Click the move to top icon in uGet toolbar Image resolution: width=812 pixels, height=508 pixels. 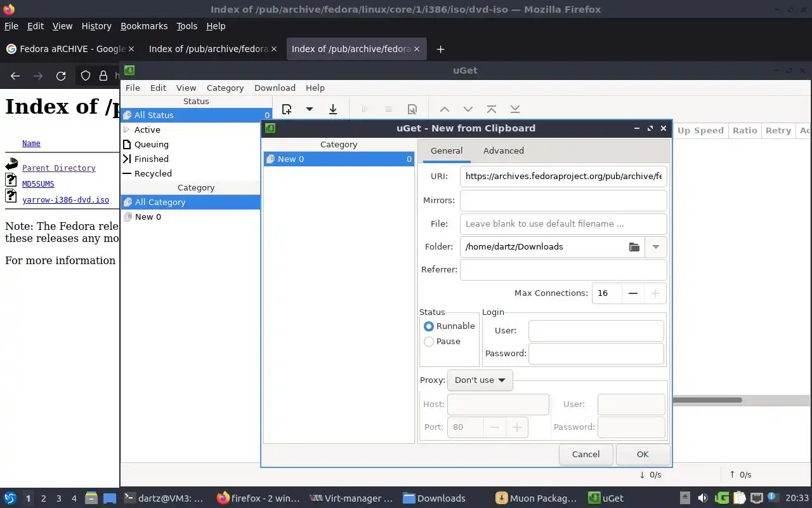pyautogui.click(x=492, y=109)
